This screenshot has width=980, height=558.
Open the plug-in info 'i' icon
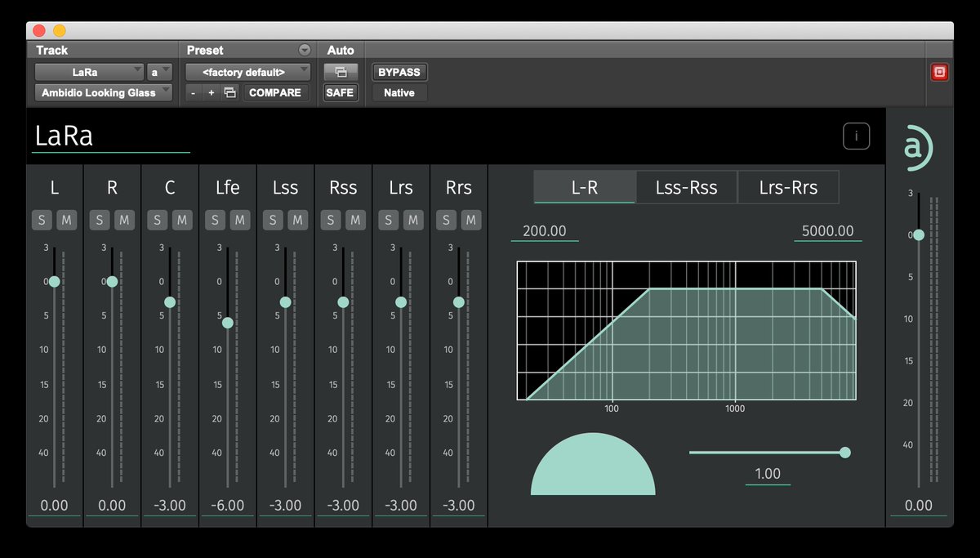tap(856, 136)
